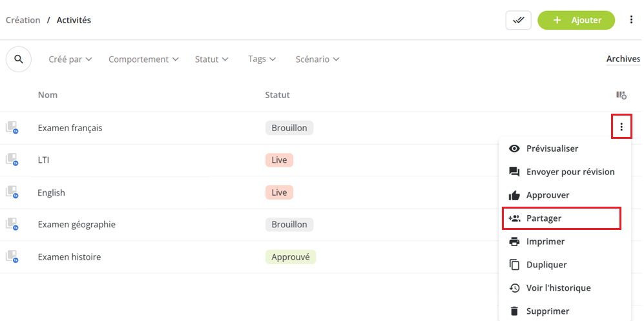Image resolution: width=644 pixels, height=321 pixels.
Task: Click activity icon beside Examen géographie
Action: point(12,224)
